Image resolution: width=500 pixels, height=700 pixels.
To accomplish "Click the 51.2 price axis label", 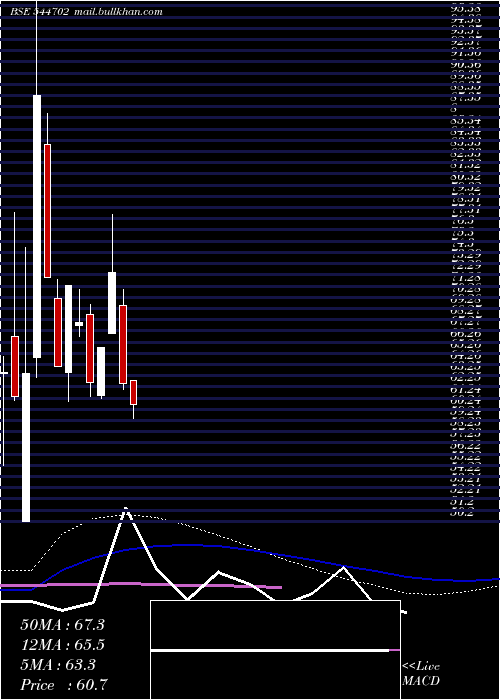I will point(462,502).
